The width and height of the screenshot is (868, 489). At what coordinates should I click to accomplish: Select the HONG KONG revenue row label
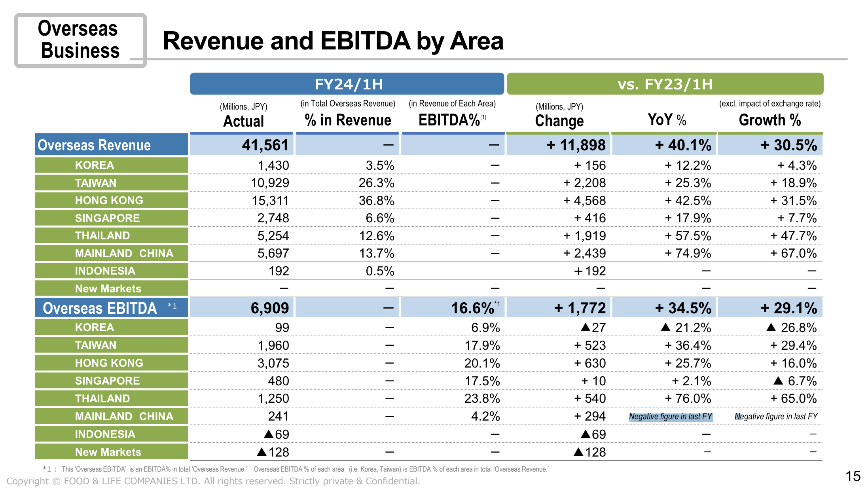pyautogui.click(x=109, y=200)
